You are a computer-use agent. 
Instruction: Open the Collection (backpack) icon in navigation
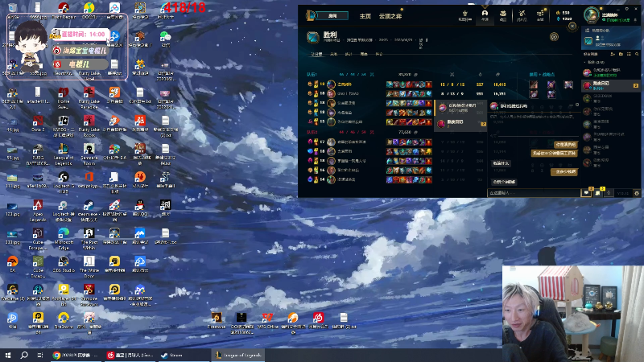(503, 14)
